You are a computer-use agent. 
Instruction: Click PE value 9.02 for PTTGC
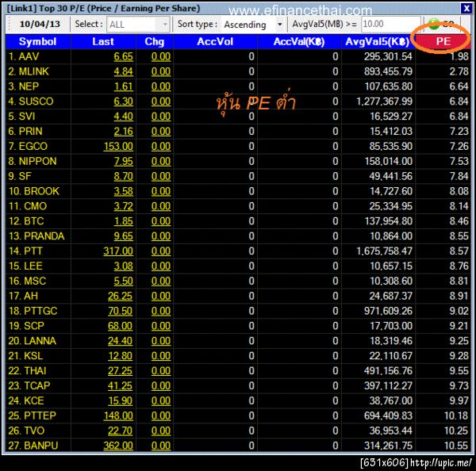(x=459, y=311)
